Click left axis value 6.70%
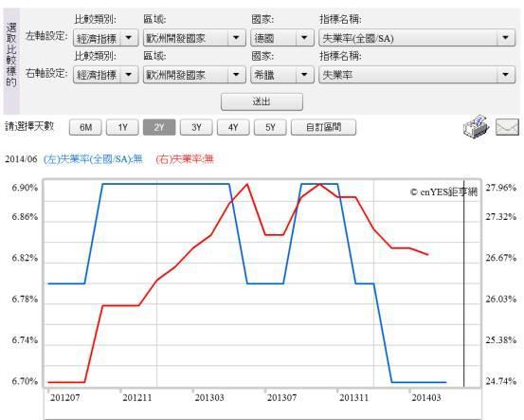This screenshot has height=420, width=524. pos(25,381)
